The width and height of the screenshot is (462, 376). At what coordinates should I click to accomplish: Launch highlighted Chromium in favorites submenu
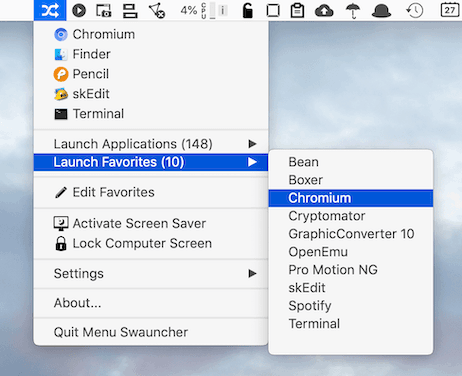(351, 198)
